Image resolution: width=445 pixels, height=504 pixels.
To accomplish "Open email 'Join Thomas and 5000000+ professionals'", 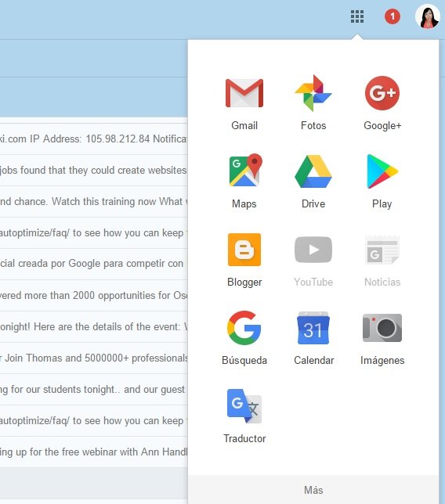I will click(x=94, y=358).
